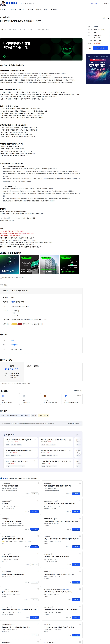The image size is (110, 644).
Task: Click the search magnifier icon
Action: (x=53, y=4)
